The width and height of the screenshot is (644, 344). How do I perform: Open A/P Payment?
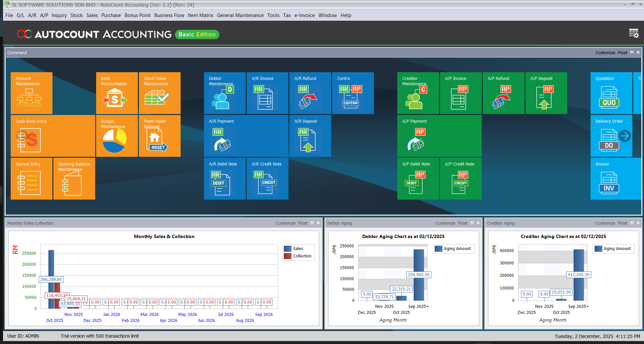pos(439,136)
